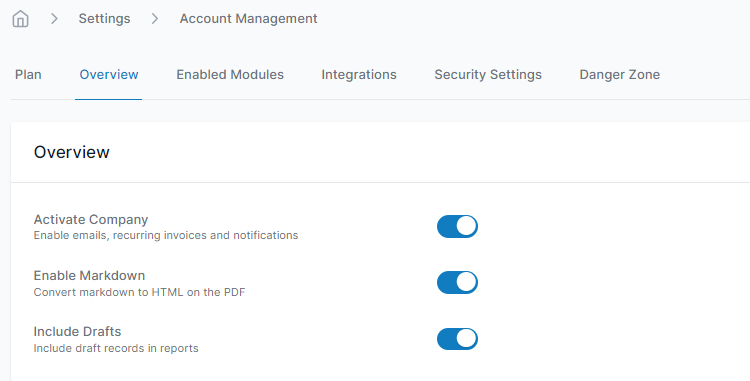Viewport: 750px width, 381px height.
Task: Turn off the Enable Markdown switch
Action: pos(457,283)
